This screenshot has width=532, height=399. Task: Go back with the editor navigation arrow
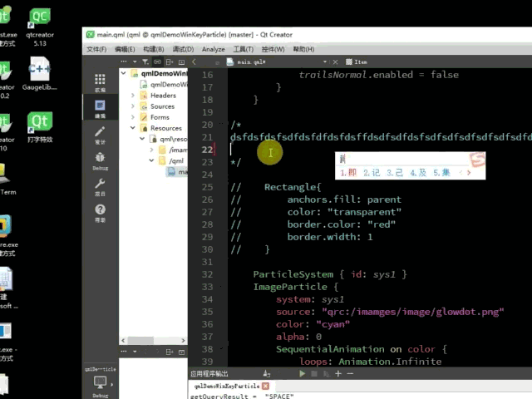[x=194, y=62]
